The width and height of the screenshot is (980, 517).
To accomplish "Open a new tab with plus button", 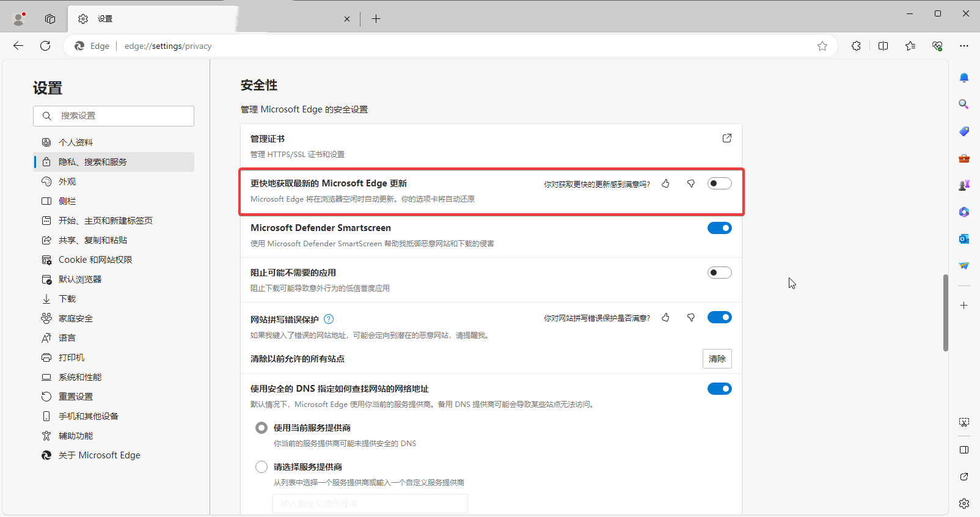I will tap(376, 19).
